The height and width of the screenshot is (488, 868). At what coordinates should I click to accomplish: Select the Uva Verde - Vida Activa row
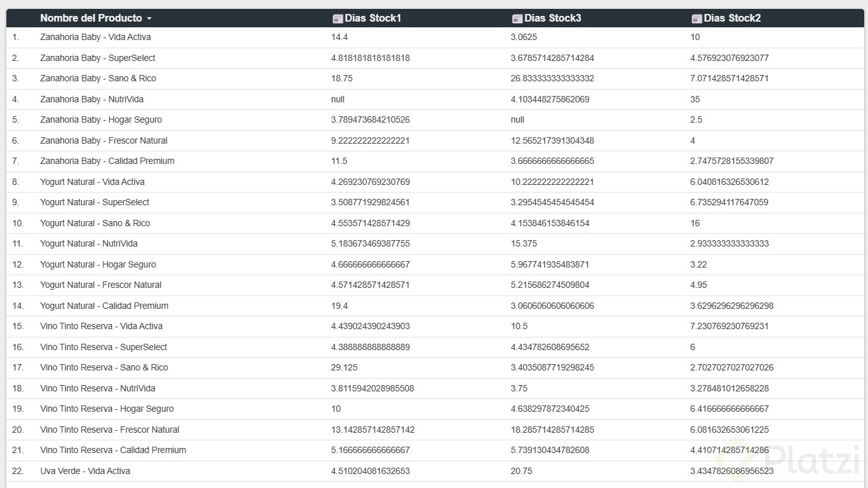click(85, 471)
